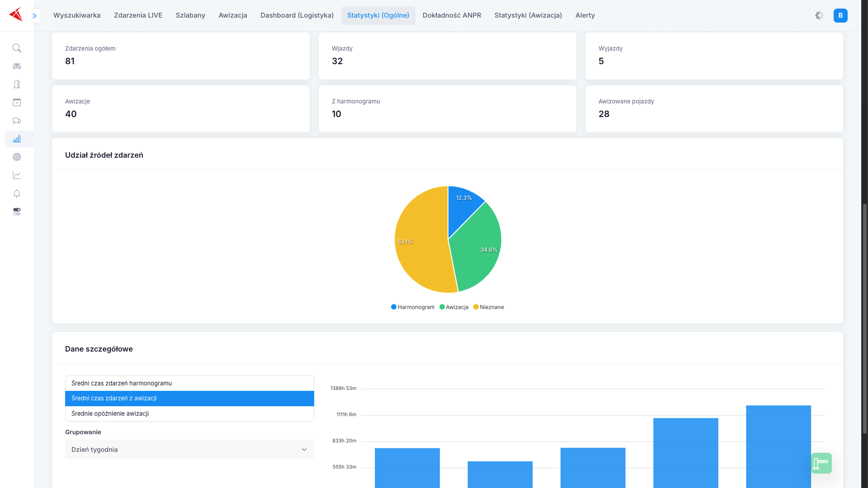Open the car icon in the sidebar

pyautogui.click(x=17, y=66)
